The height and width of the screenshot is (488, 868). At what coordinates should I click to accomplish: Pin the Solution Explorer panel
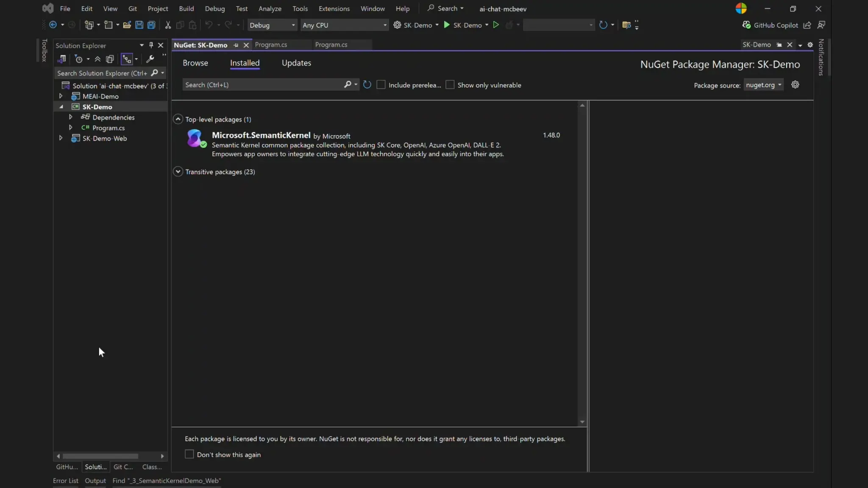pos(151,45)
